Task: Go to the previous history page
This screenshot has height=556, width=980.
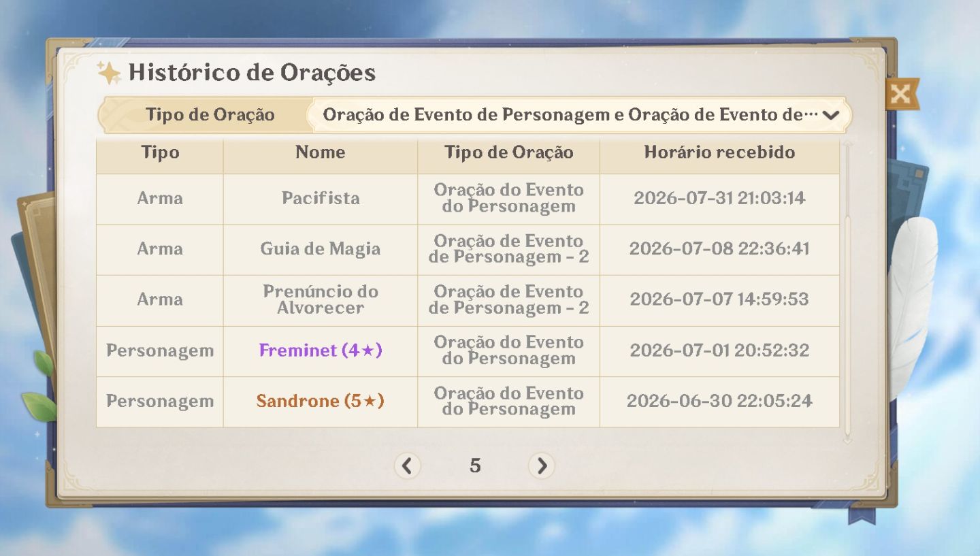Action: 407,465
